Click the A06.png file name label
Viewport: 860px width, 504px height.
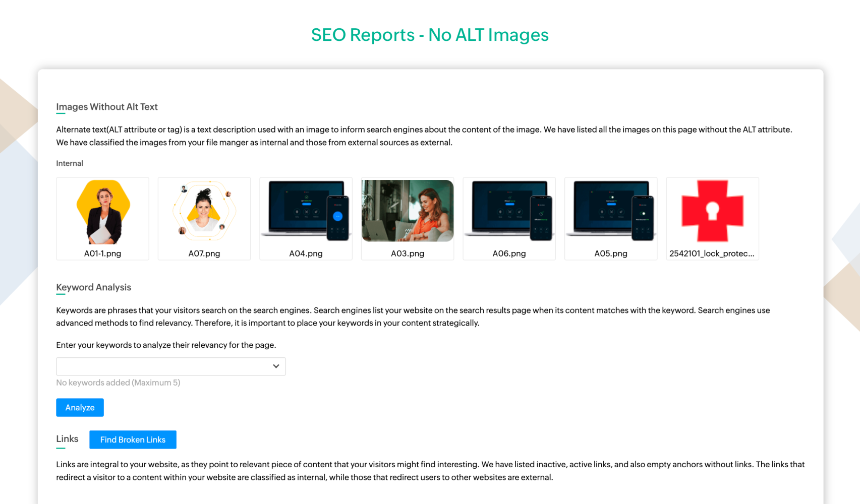click(x=509, y=254)
